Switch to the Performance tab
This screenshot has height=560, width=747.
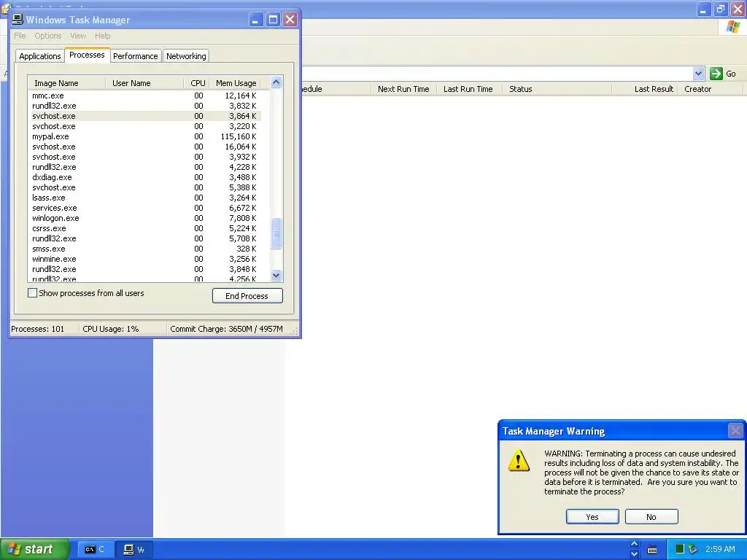[135, 56]
